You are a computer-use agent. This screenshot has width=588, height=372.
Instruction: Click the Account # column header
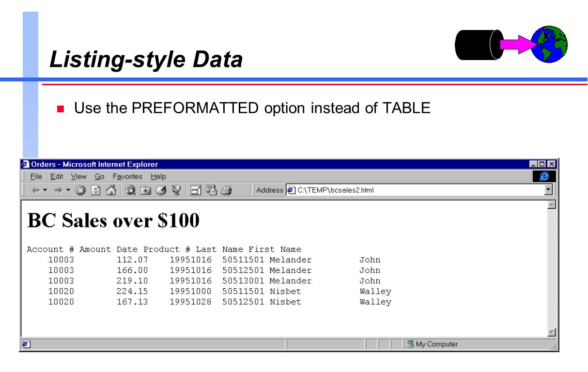click(x=50, y=249)
